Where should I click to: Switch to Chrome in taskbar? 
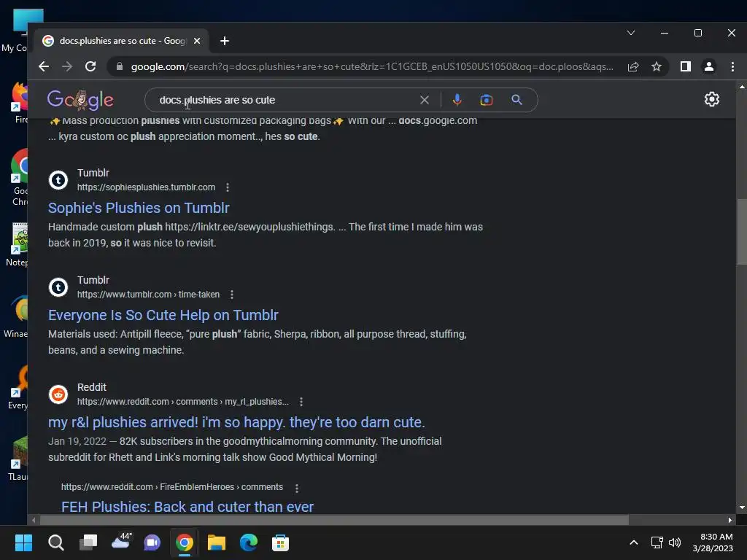pos(185,542)
